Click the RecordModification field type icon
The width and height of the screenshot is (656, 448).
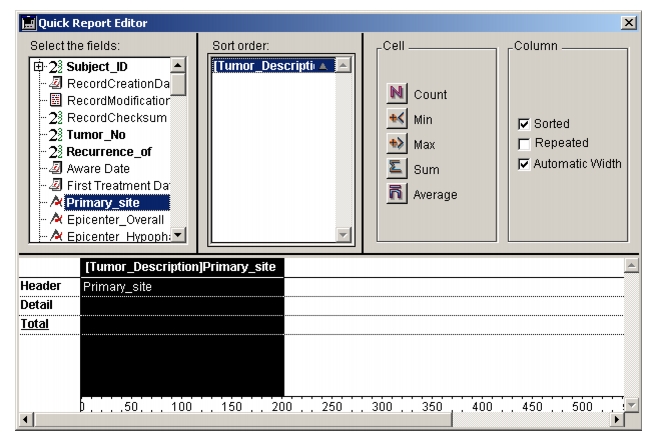[57, 101]
